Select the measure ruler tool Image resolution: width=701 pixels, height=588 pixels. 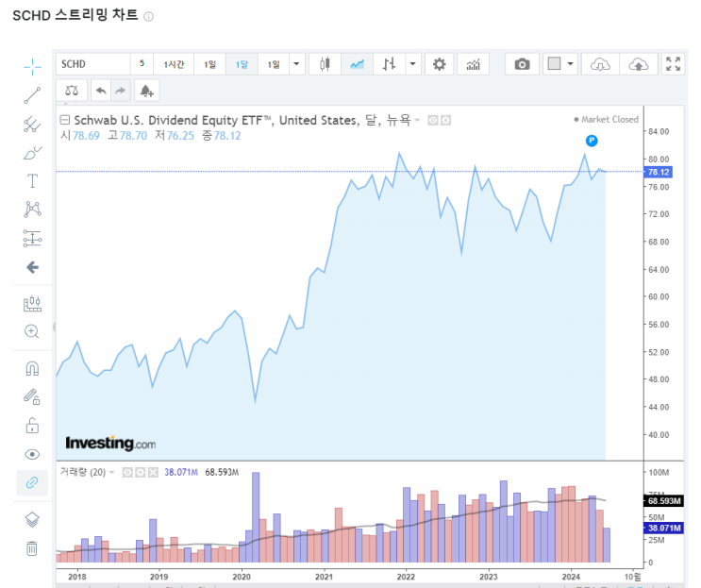(32, 304)
